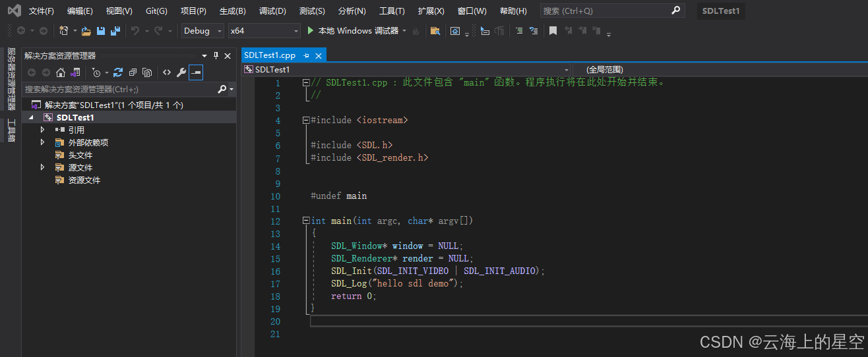The image size is (868, 357).
Task: Collapse the comment block at line 1
Action: coord(306,83)
